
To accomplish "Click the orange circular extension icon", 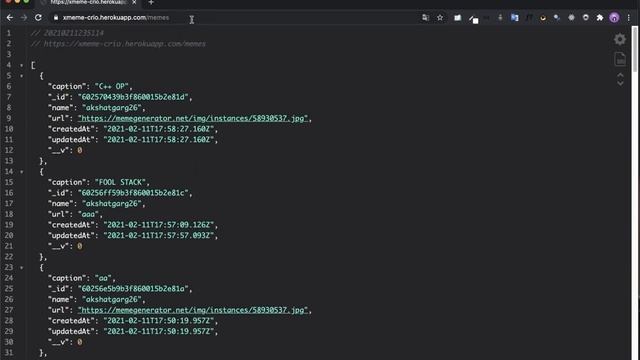I will [542, 18].
